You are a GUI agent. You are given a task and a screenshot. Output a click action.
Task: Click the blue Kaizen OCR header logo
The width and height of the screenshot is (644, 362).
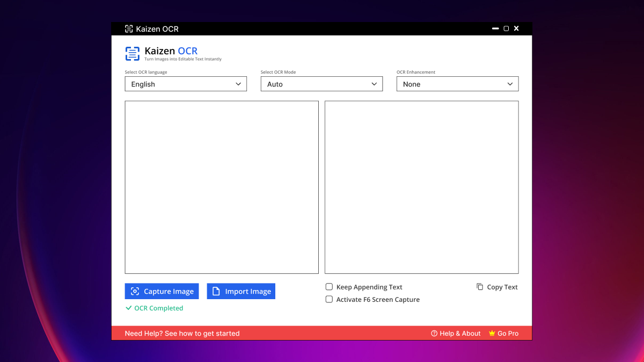132,54
